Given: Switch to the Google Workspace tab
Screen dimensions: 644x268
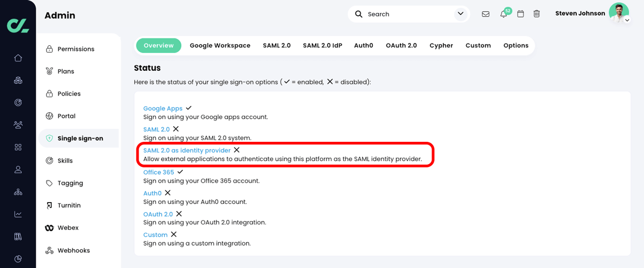Looking at the screenshot, I should [220, 46].
